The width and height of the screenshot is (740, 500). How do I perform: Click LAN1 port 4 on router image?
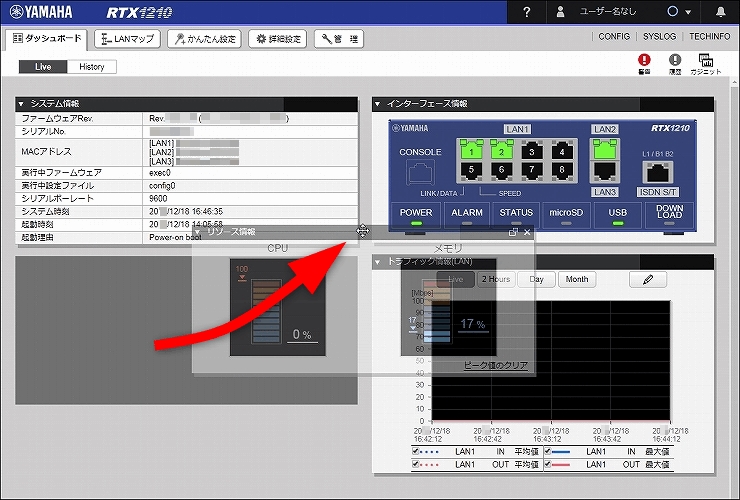click(562, 150)
